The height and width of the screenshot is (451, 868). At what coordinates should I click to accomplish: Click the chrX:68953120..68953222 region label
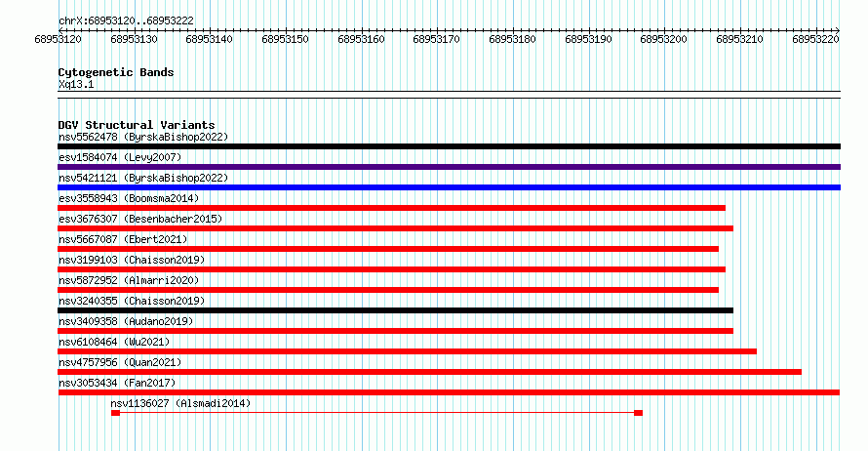126,20
